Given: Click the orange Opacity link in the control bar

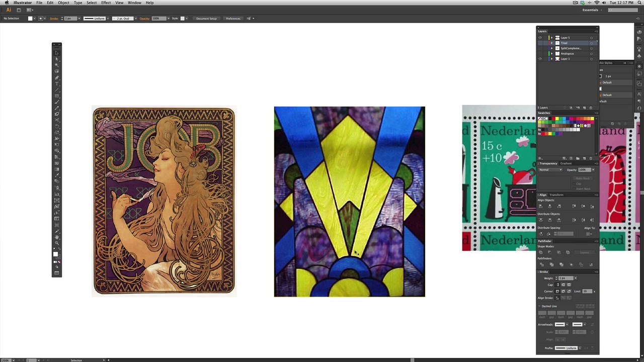Looking at the screenshot, I should click(144, 19).
